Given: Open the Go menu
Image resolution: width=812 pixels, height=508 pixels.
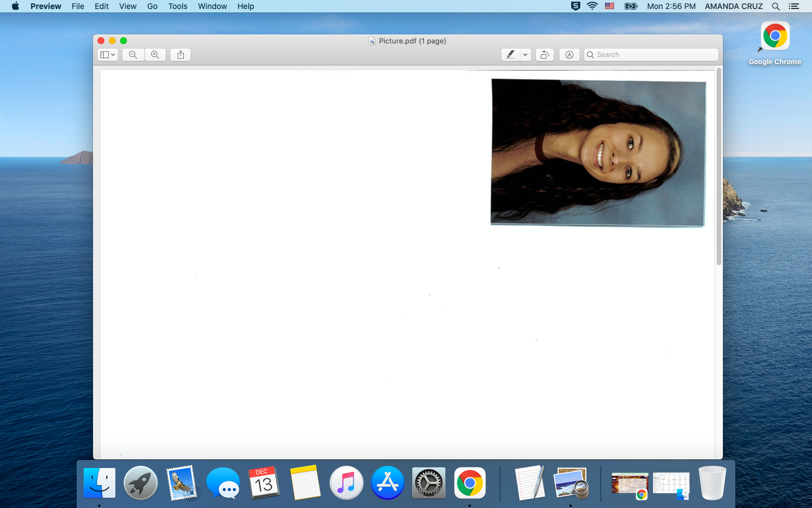Looking at the screenshot, I should [152, 6].
